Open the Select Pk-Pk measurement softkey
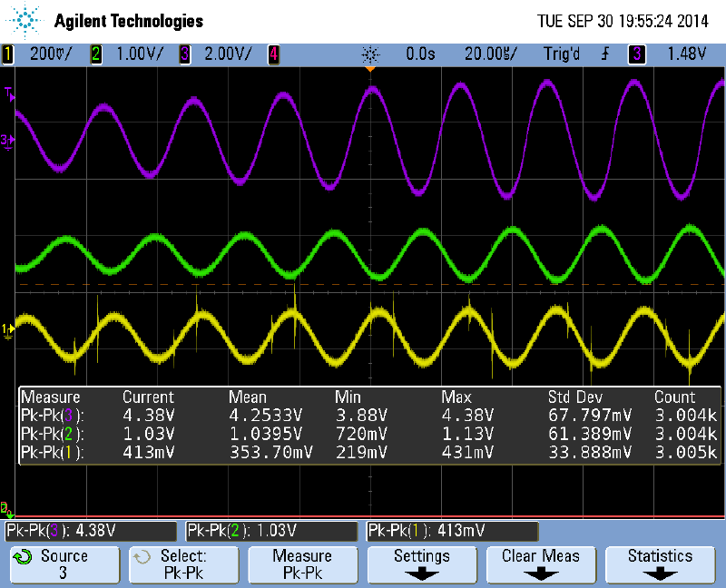This screenshot has height=588, width=726. pyautogui.click(x=183, y=564)
